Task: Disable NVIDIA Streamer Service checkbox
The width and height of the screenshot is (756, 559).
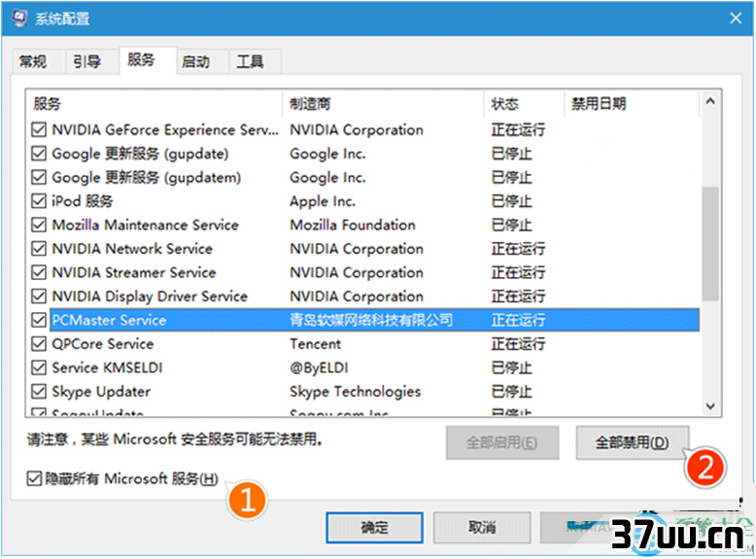Action: click(39, 272)
